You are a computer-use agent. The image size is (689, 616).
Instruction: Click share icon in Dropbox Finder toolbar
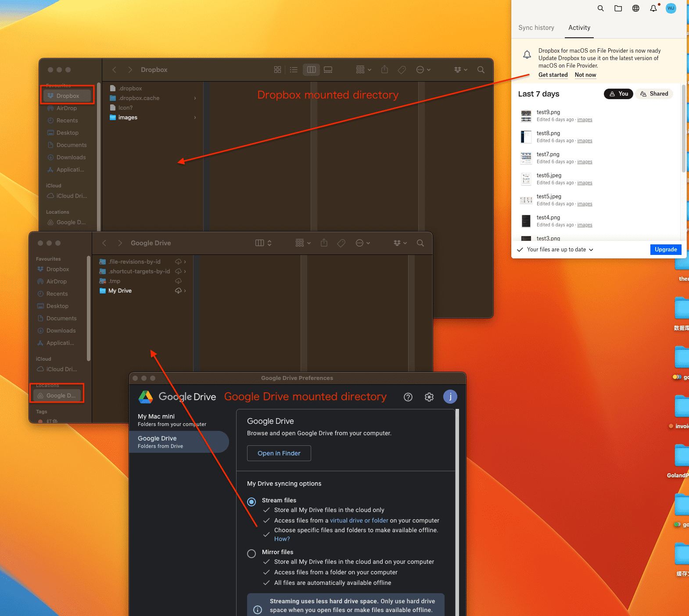pyautogui.click(x=384, y=70)
